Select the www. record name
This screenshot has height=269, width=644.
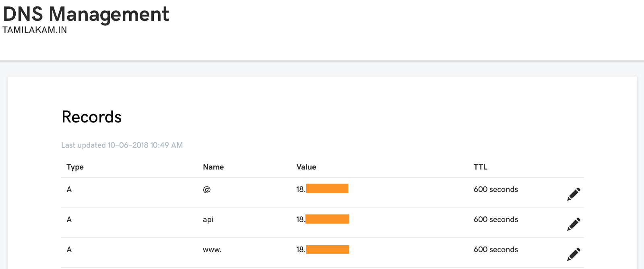point(212,250)
